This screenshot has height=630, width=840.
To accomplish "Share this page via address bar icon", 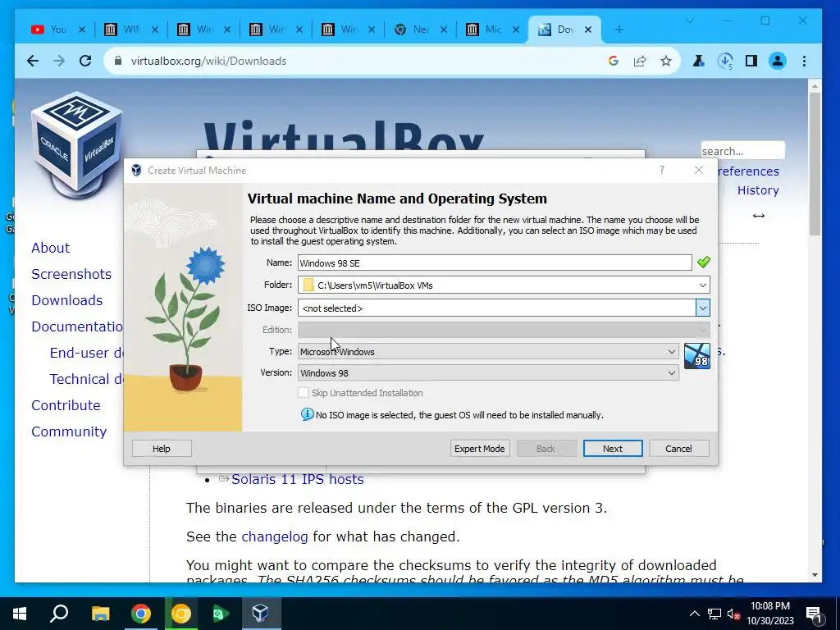I will tap(640, 61).
